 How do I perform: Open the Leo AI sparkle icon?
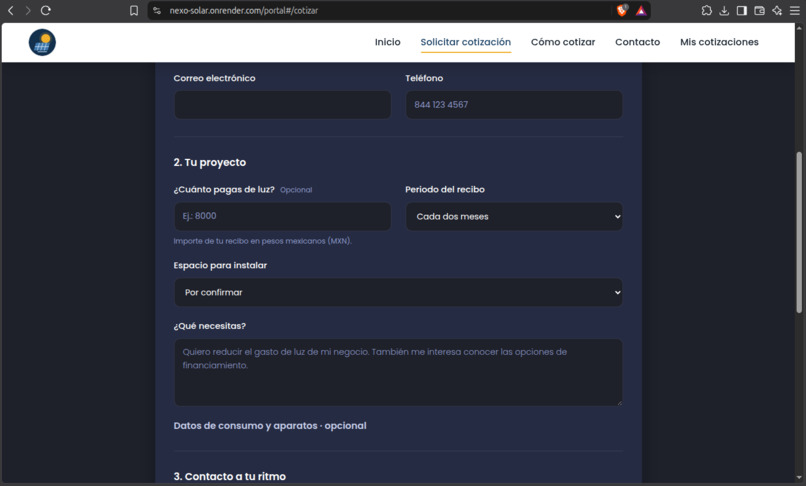(777, 10)
